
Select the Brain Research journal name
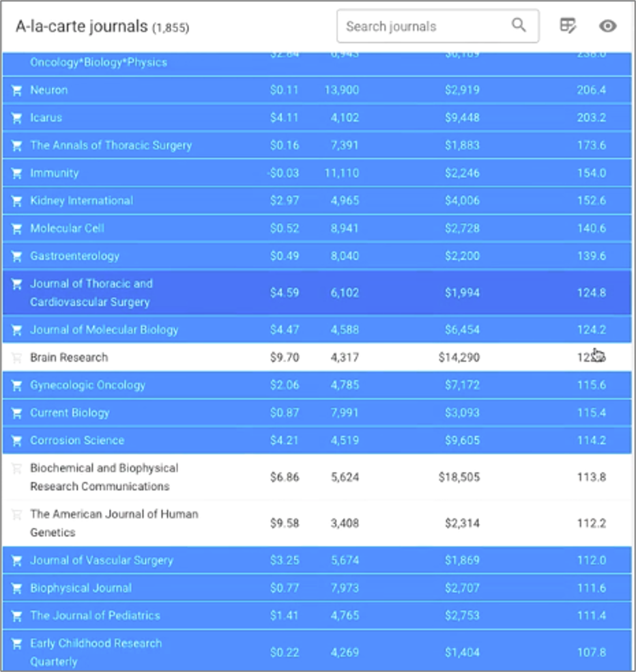point(69,357)
